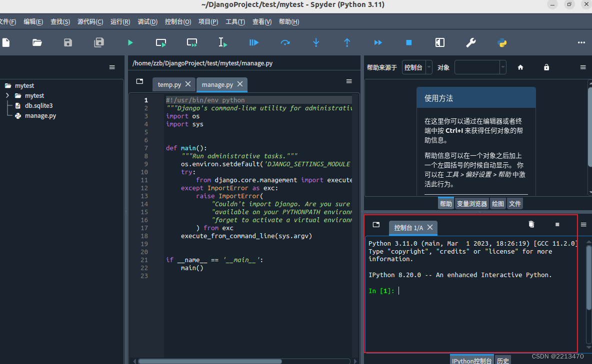This screenshot has height=364, width=592.
Task: Start debugging the file
Action: coord(253,42)
